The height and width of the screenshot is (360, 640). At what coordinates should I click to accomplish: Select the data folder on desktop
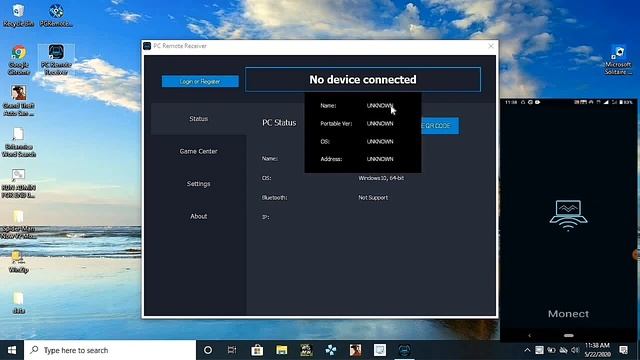point(19,302)
